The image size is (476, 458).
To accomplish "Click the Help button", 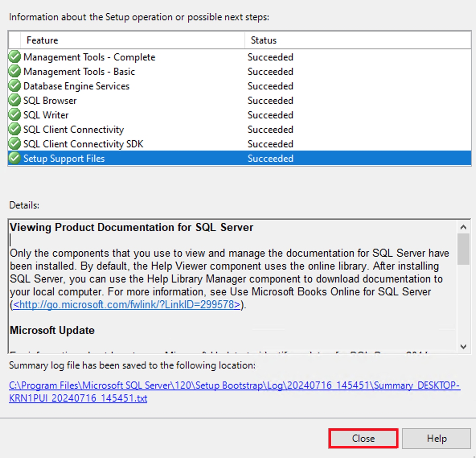I will pyautogui.click(x=436, y=438).
